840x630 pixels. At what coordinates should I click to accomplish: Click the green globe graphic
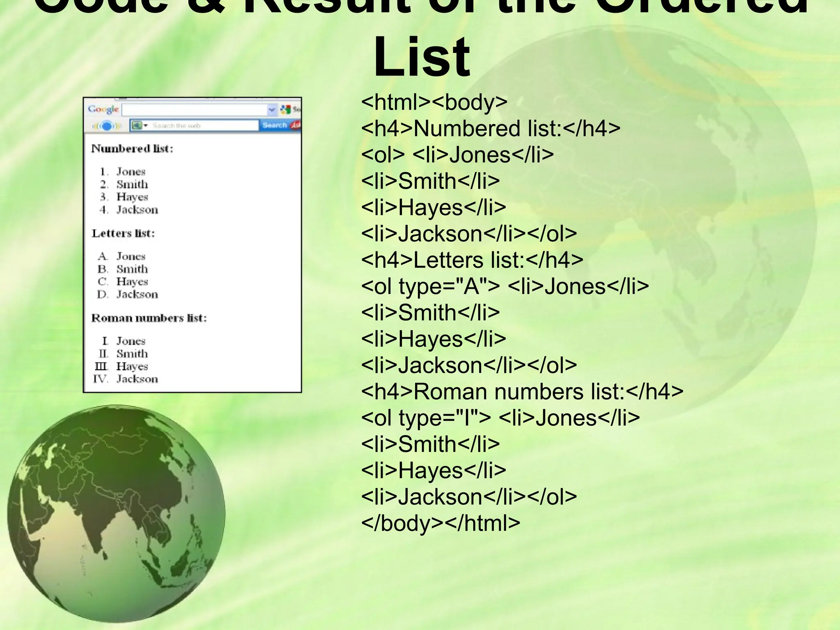(x=116, y=514)
